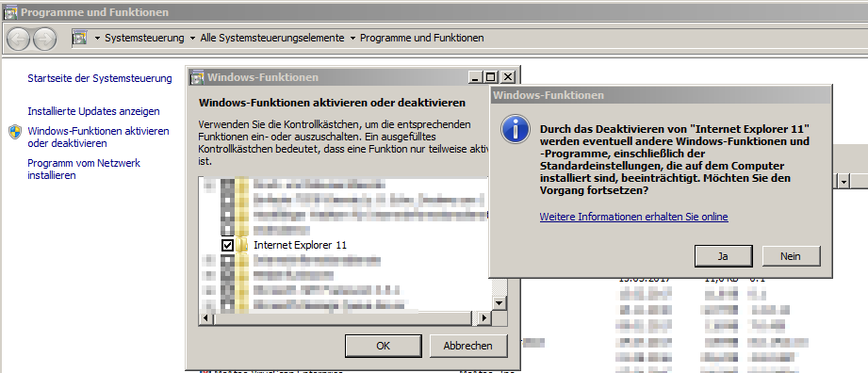
Task: Open 'Windows-Funktionen aktivieren oder deaktivieren' link
Action: point(99,138)
